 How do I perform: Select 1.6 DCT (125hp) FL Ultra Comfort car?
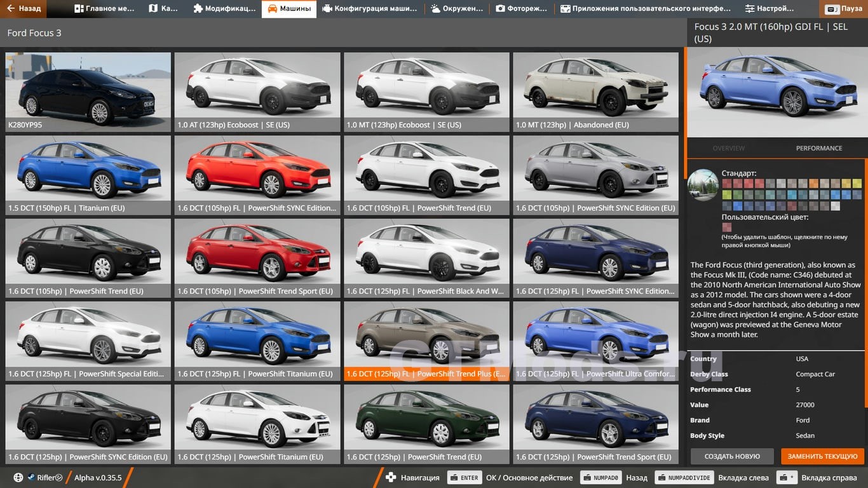coord(595,341)
